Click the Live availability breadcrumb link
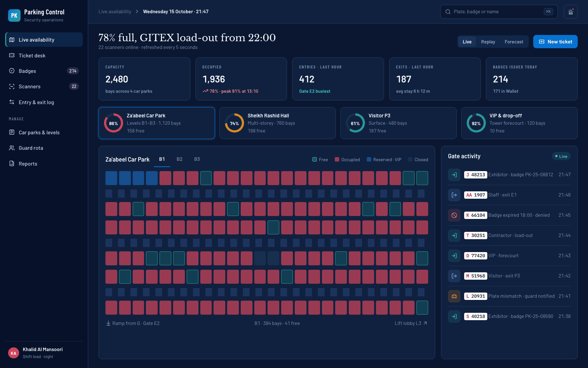Screen dimensions: 588x368 tap(115, 12)
